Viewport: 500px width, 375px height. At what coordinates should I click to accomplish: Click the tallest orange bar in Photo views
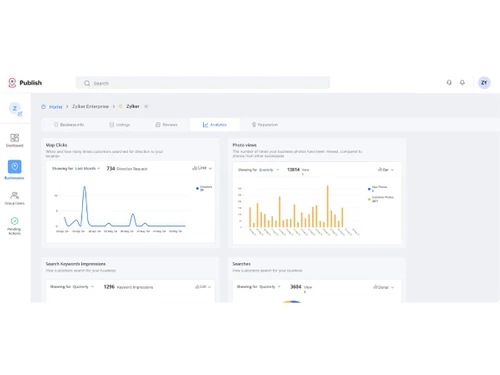[x=327, y=206]
